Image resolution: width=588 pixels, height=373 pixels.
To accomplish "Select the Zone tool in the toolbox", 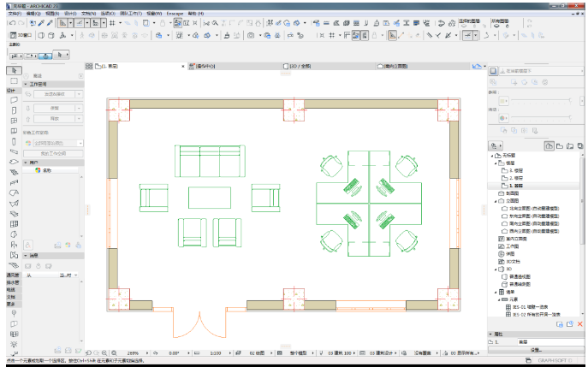I will 14,255.
